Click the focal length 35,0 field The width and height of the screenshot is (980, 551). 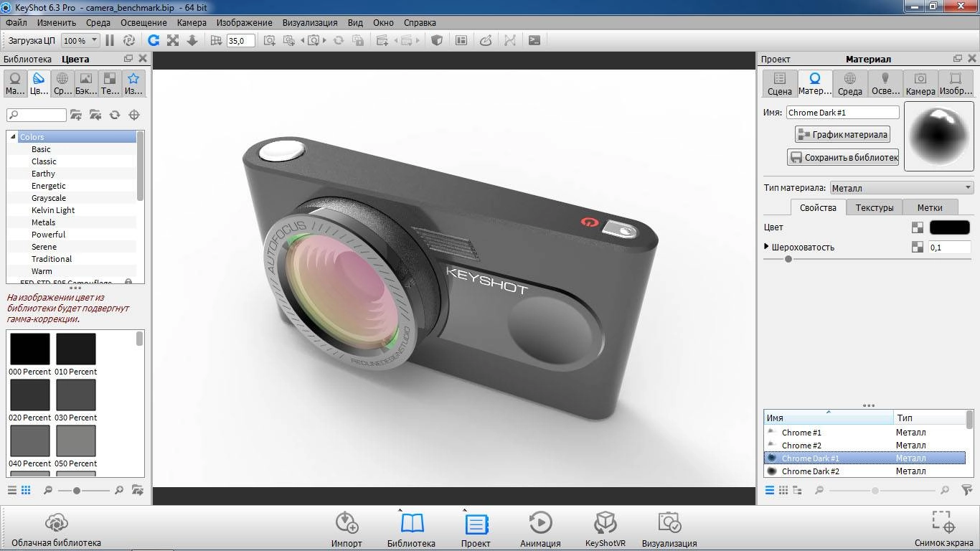(x=240, y=41)
